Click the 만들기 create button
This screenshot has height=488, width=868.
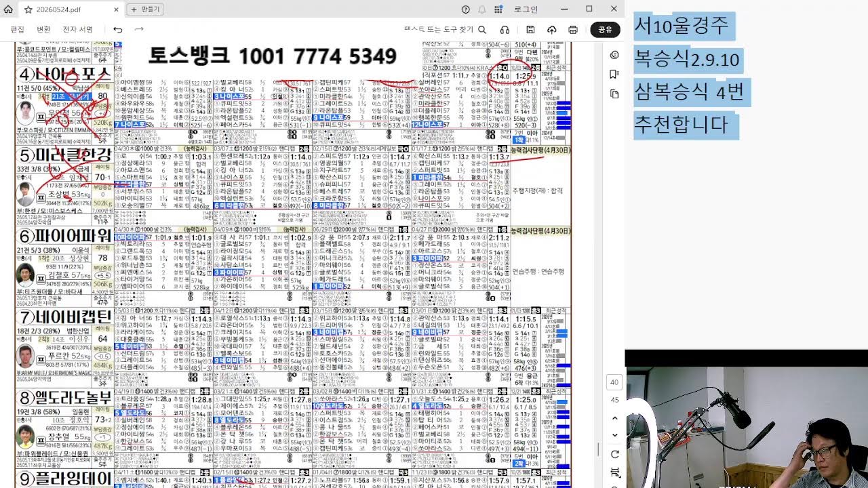pyautogui.click(x=145, y=9)
